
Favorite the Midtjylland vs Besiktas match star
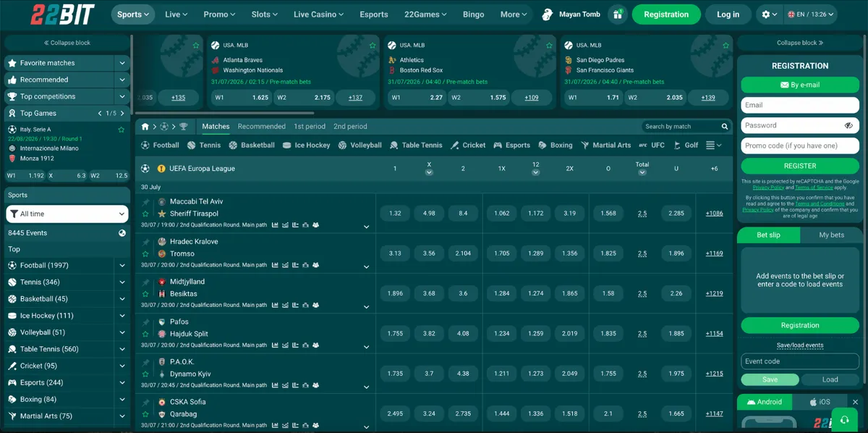(x=145, y=294)
